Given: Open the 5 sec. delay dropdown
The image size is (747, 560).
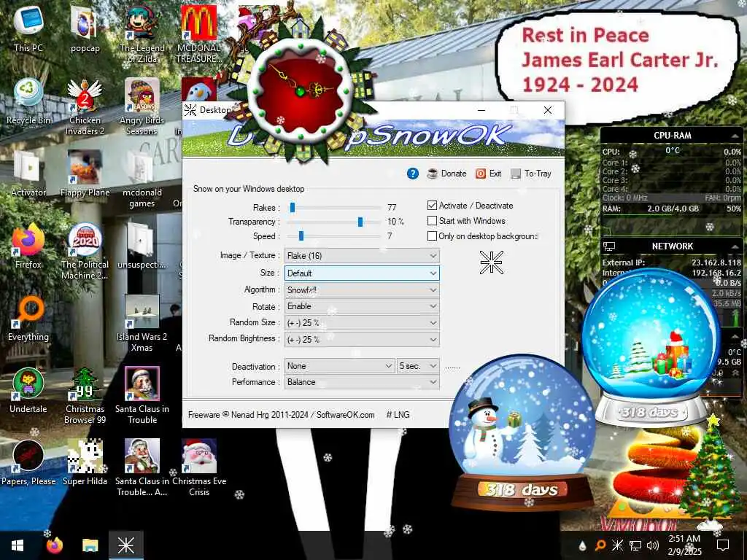Looking at the screenshot, I should [x=418, y=366].
